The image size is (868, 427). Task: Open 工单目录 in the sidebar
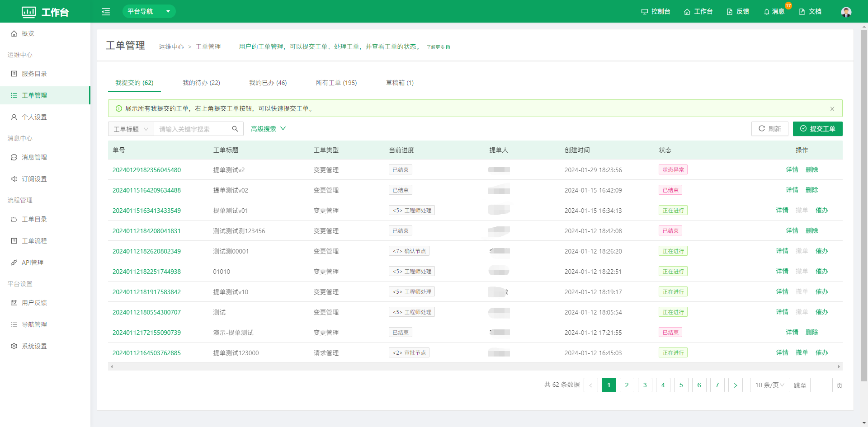(45, 219)
